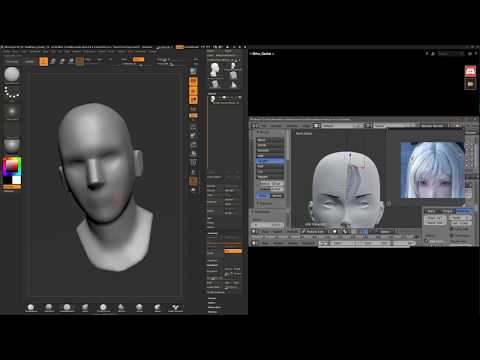Open the alpha thumbnail below the stroke selector
480x360 pixels.
12,111
